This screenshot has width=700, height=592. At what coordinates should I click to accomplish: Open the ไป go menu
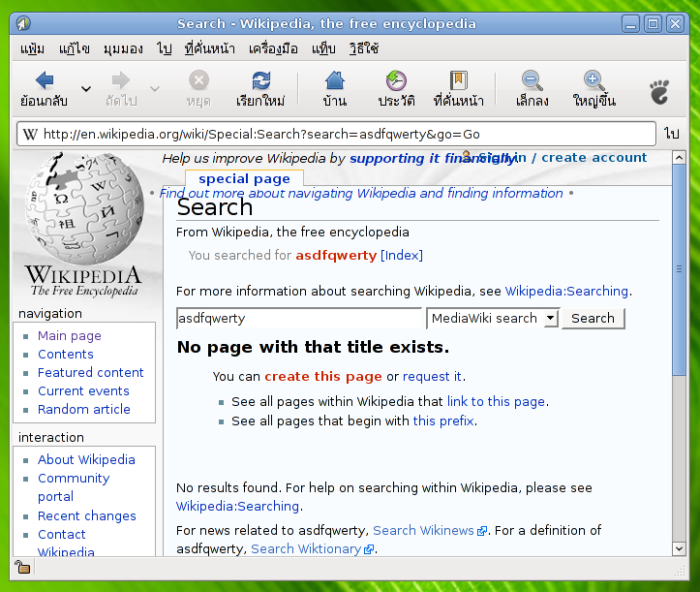[165, 48]
